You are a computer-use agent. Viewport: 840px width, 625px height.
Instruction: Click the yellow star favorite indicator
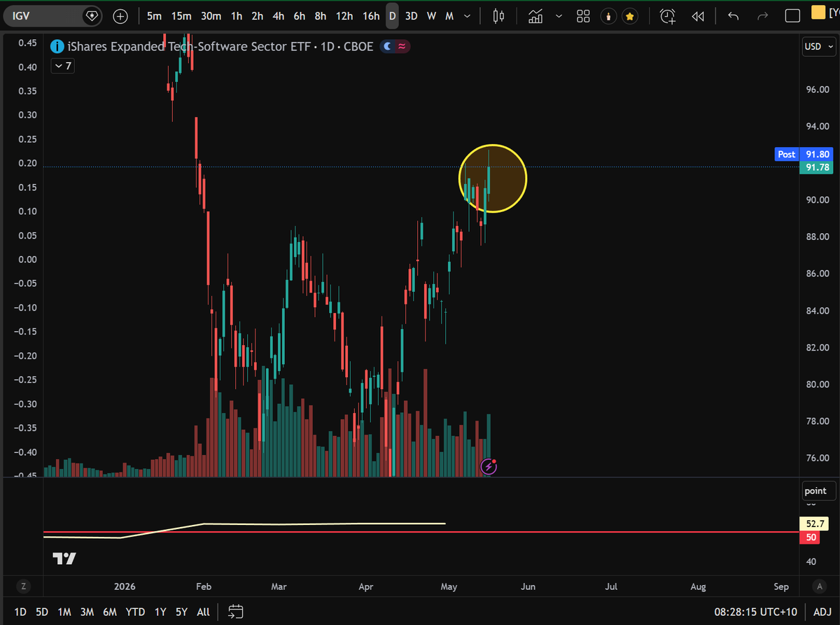pyautogui.click(x=629, y=15)
